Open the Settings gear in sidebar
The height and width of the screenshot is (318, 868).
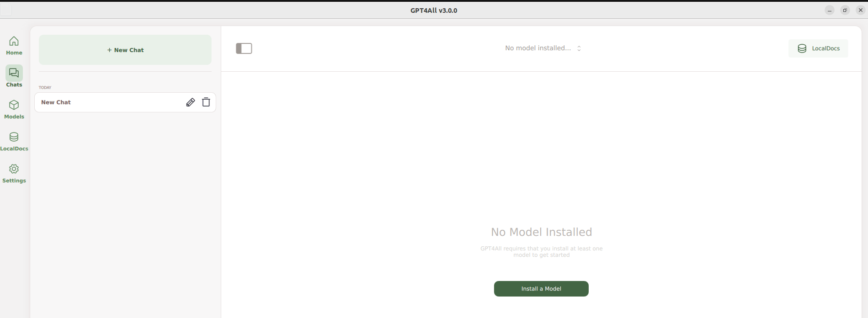[14, 174]
